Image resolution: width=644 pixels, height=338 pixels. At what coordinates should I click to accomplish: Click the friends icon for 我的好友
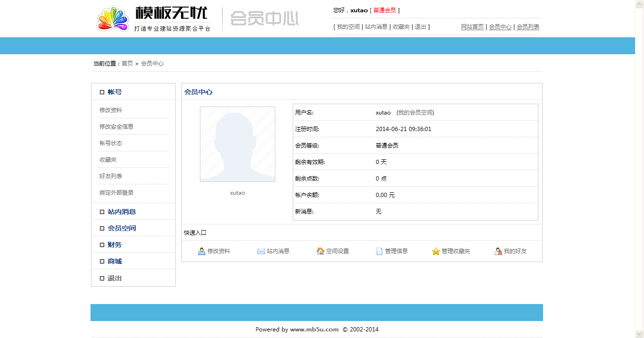(498, 251)
